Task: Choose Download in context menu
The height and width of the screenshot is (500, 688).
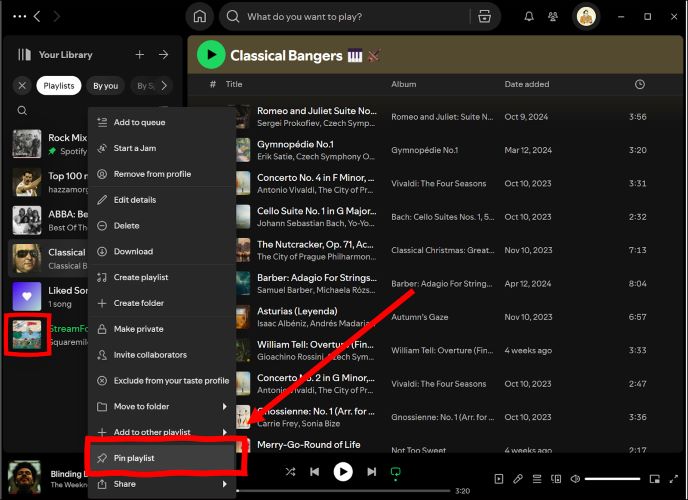Action: pos(162,251)
